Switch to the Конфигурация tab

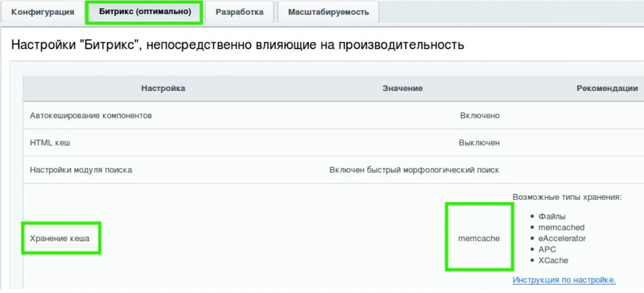pyautogui.click(x=43, y=12)
